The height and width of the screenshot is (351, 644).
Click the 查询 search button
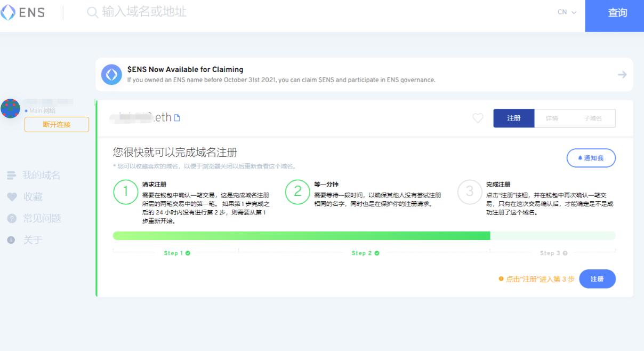pos(617,13)
